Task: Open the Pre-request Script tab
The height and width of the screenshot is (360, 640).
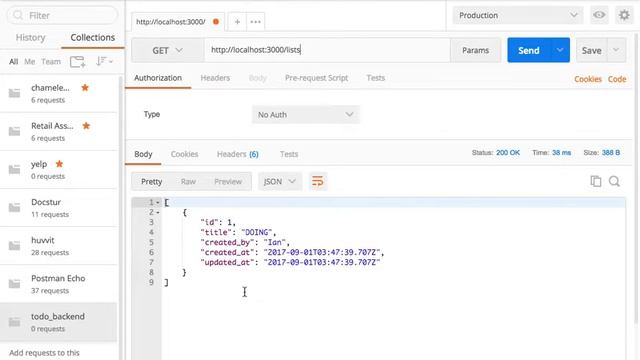Action: [x=316, y=78]
